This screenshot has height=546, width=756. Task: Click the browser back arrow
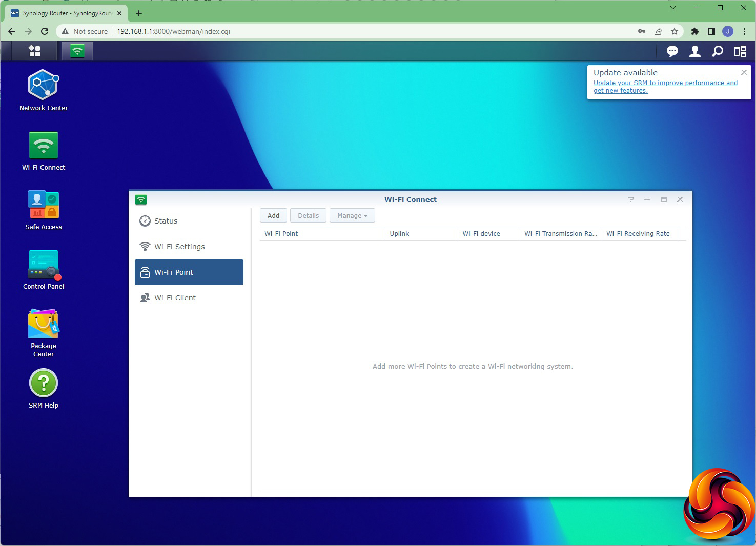pyautogui.click(x=12, y=31)
